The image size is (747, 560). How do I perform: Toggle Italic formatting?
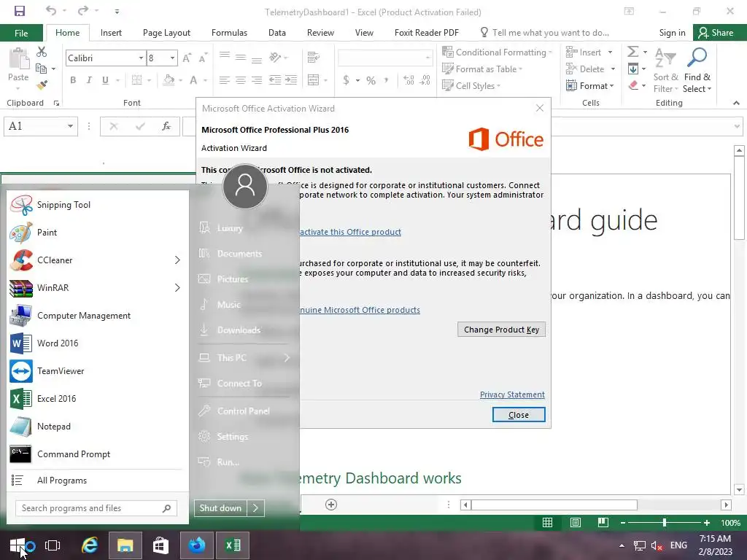tap(89, 80)
